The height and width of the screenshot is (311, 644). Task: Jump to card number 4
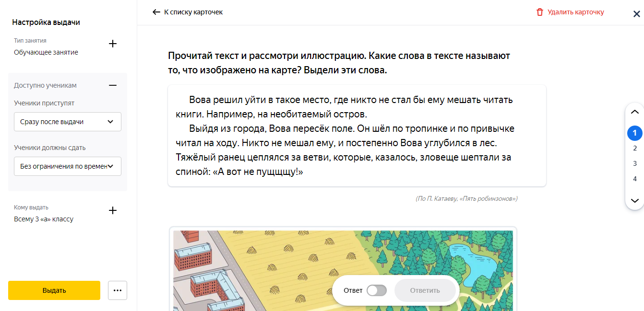coord(635,179)
